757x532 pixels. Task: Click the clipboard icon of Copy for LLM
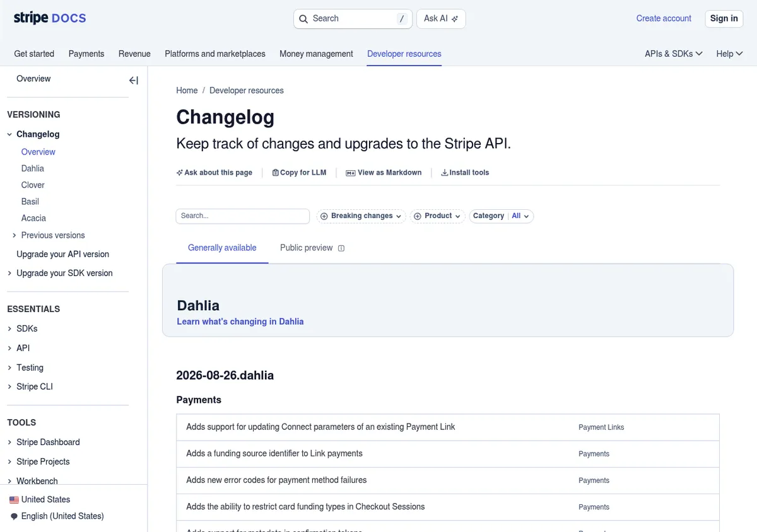pos(275,173)
